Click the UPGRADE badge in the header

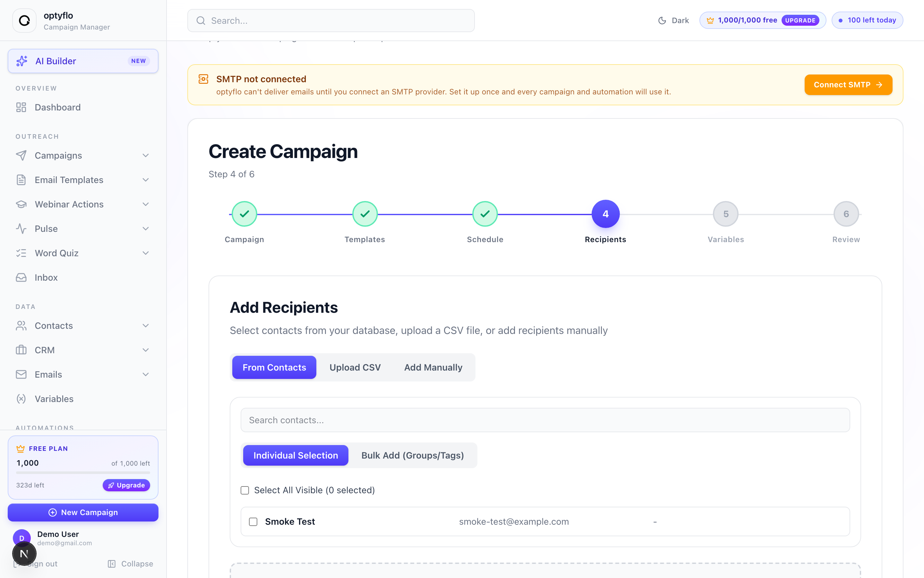[800, 20]
